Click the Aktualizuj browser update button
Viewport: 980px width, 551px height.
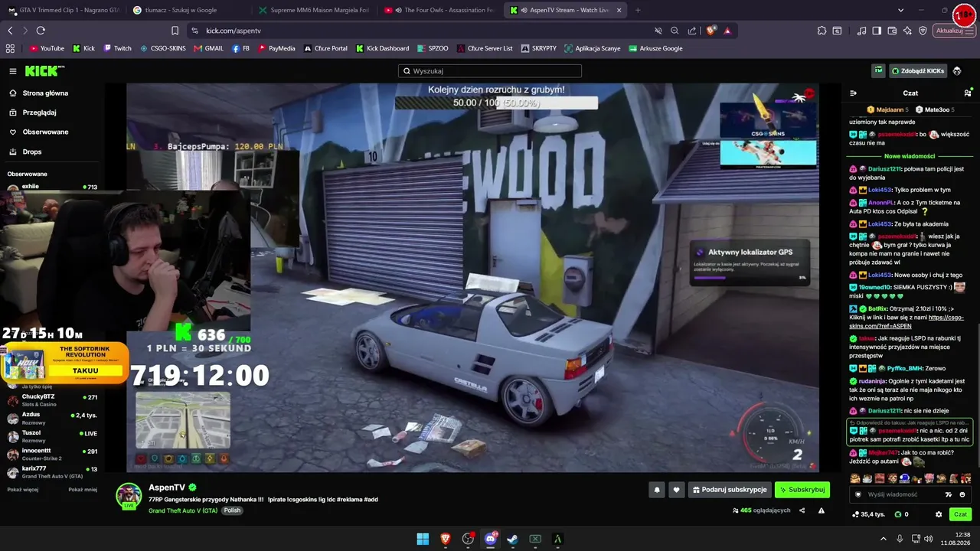click(954, 31)
